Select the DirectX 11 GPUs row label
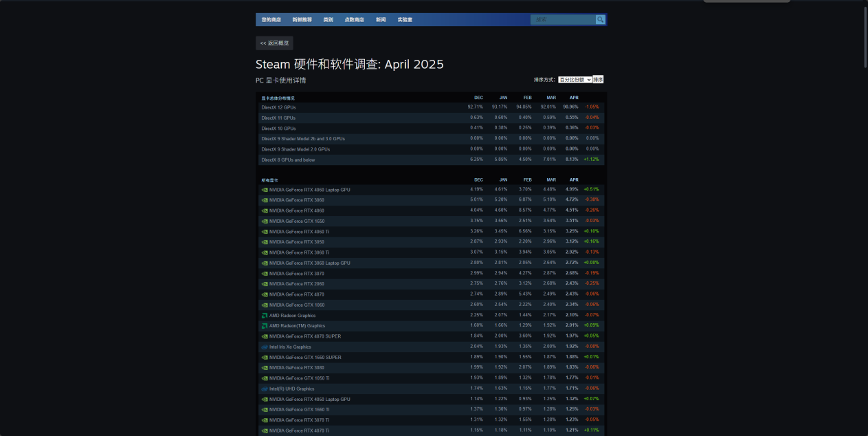This screenshot has height=436, width=868. pos(278,118)
